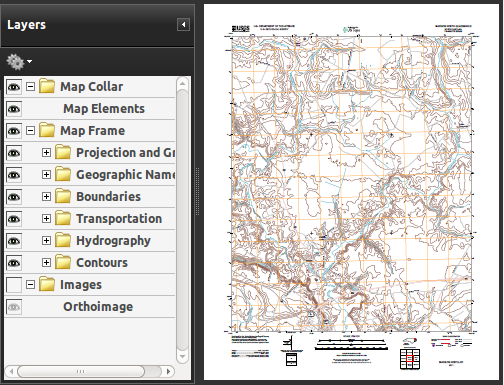The height and width of the screenshot is (385, 504).
Task: Collapse the Layers panel with arrow button
Action: (x=183, y=25)
